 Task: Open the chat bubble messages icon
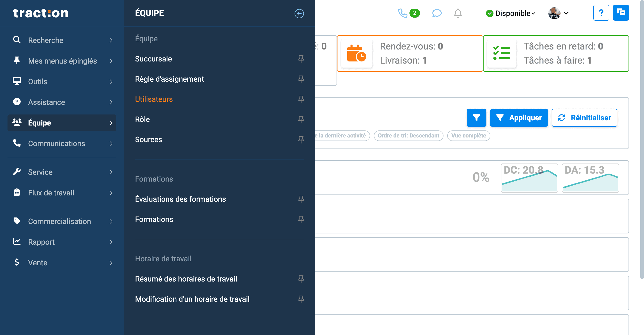pos(437,13)
